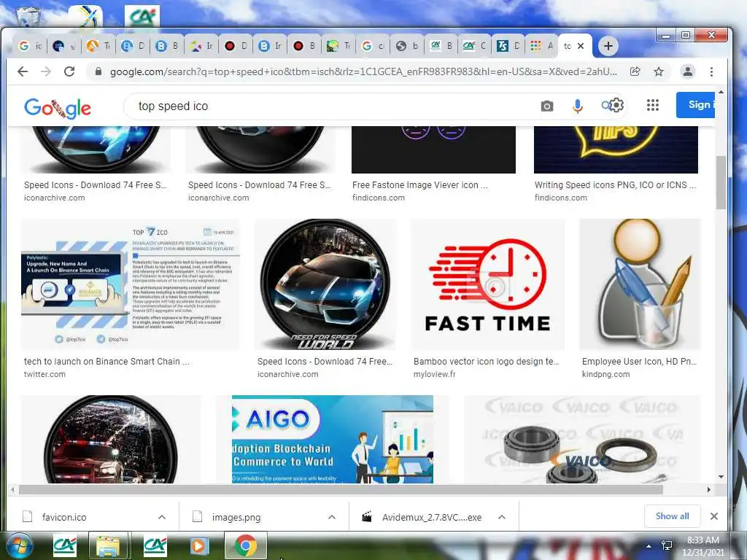Open the Chrome profile avatar menu
The height and width of the screenshot is (560, 747).
(687, 71)
